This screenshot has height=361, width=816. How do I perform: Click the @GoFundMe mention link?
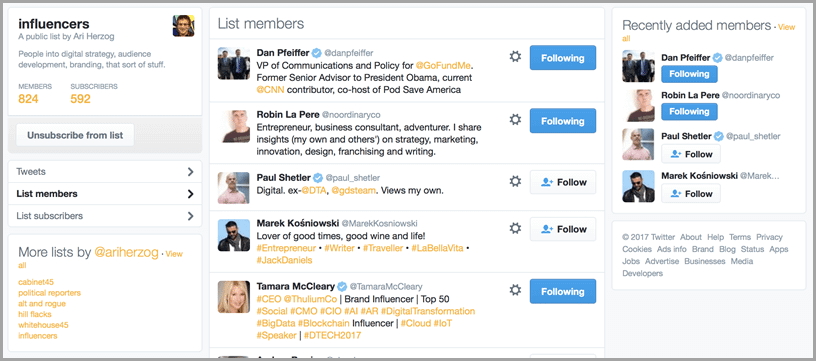[443, 66]
